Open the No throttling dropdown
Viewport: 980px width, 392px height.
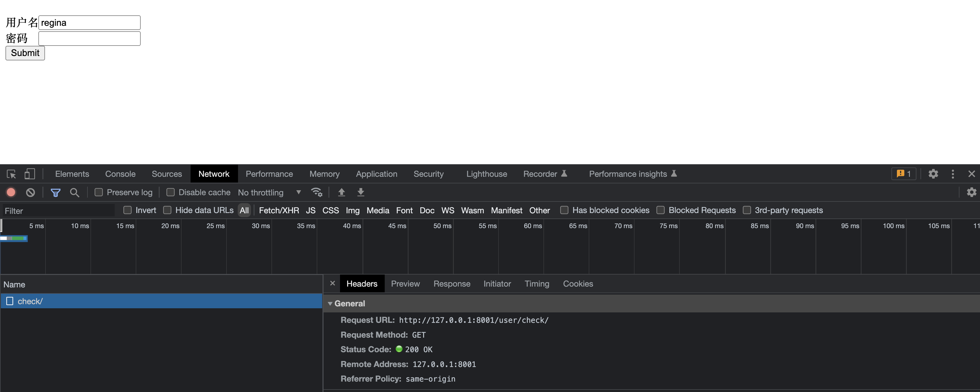coord(269,192)
